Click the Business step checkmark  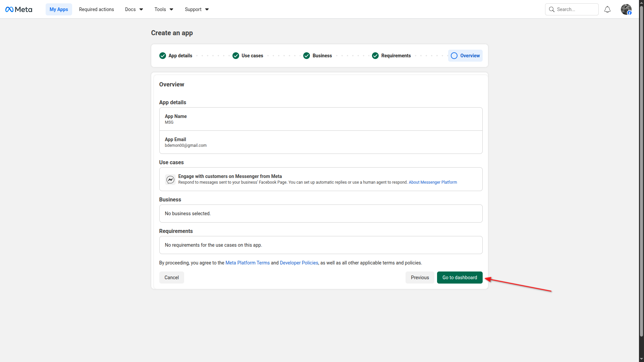coord(307,56)
